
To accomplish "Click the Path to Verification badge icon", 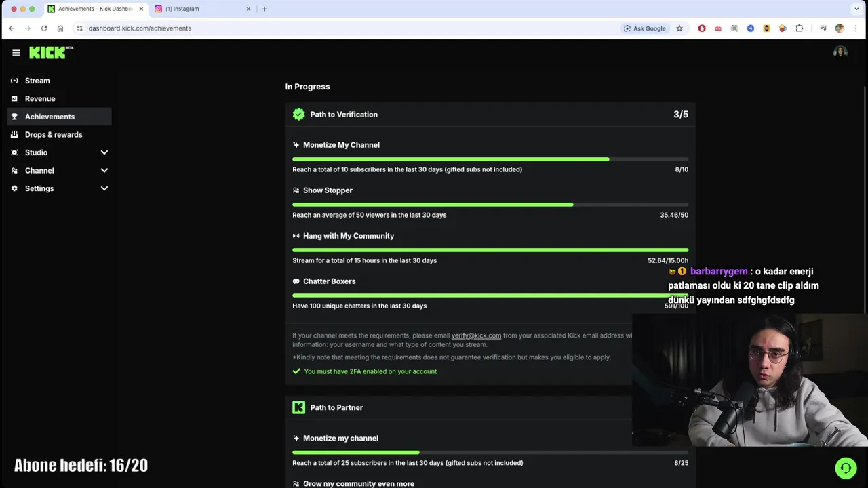I will pyautogui.click(x=298, y=115).
